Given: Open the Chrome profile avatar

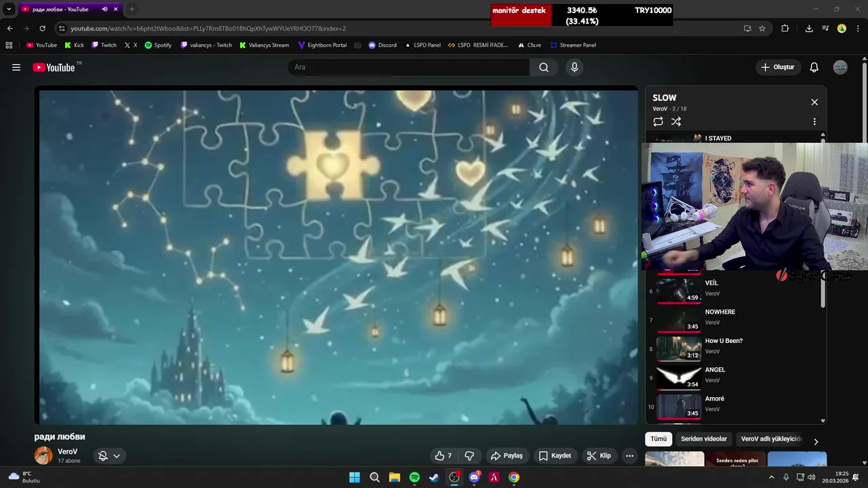Looking at the screenshot, I should [842, 28].
